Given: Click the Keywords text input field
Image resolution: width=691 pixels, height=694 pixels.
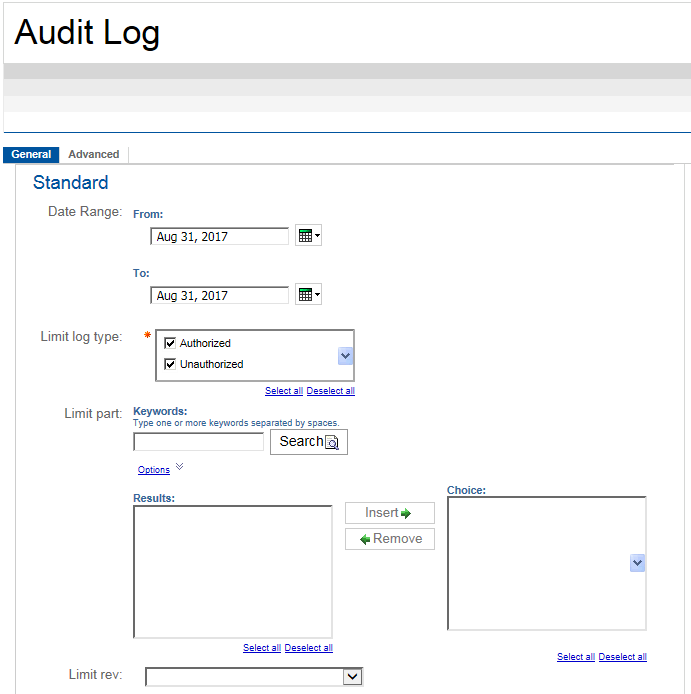Looking at the screenshot, I should (198, 442).
